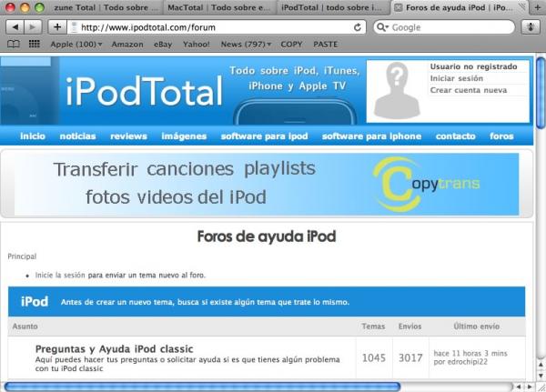Switch to the MacTotal tab
Screen dimensions: 546x392
[219, 7]
